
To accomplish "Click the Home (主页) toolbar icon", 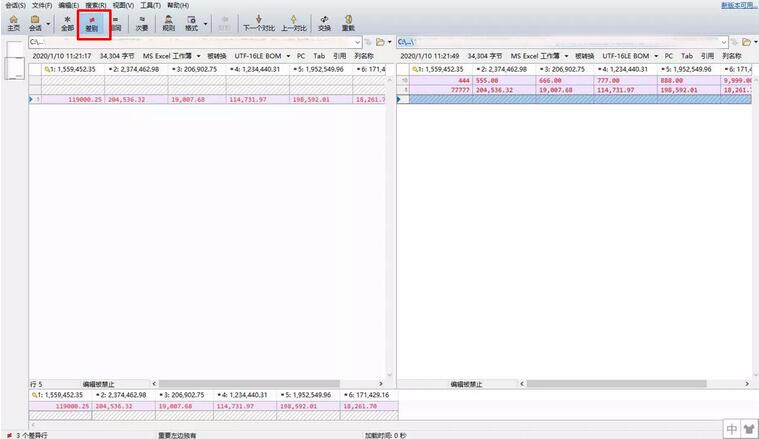I will click(13, 22).
